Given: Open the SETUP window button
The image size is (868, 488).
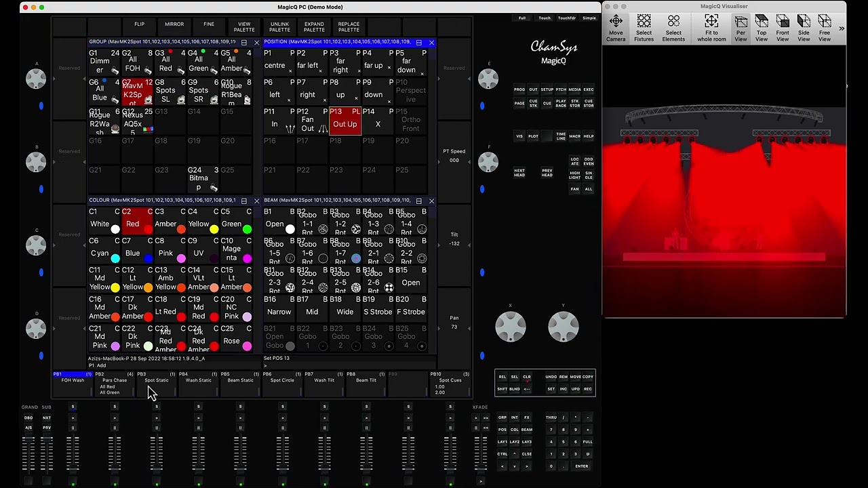Looking at the screenshot, I should (x=547, y=89).
